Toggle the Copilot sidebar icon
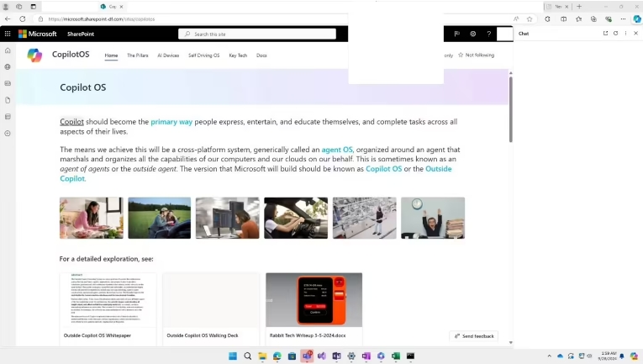 click(637, 18)
